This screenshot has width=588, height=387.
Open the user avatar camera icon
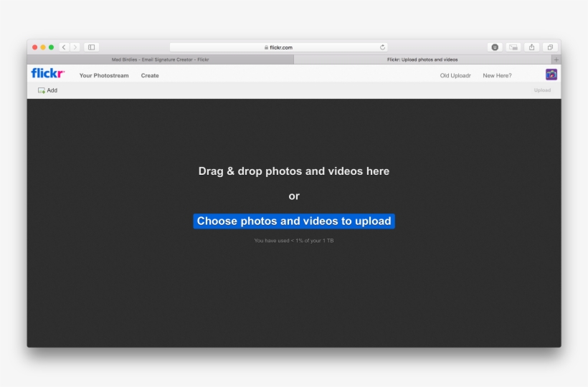[x=551, y=75]
